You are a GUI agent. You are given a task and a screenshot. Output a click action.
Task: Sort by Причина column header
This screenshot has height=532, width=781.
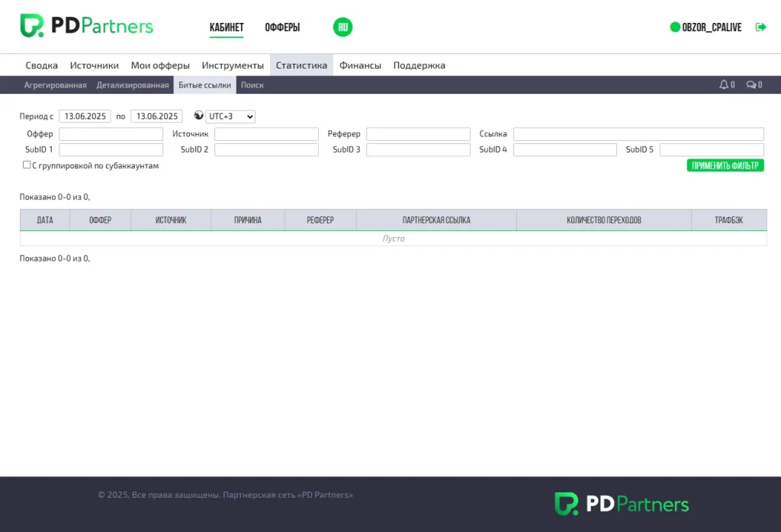pos(248,220)
